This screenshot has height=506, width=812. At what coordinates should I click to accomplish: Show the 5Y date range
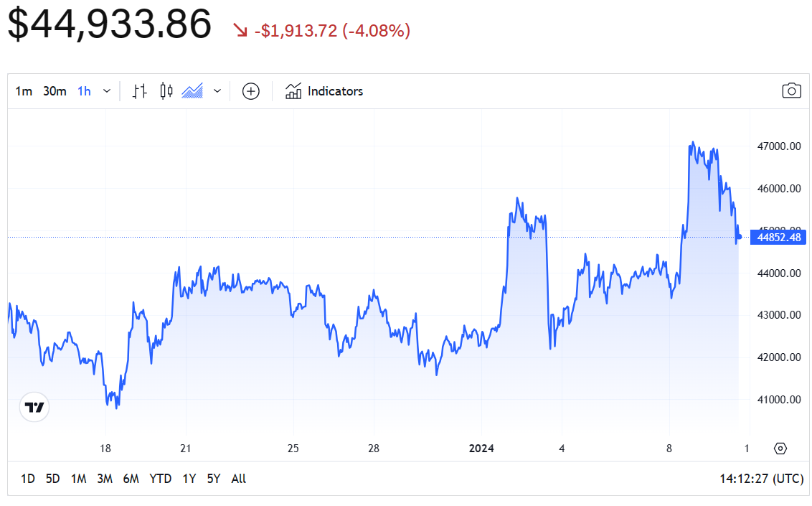[x=214, y=479]
